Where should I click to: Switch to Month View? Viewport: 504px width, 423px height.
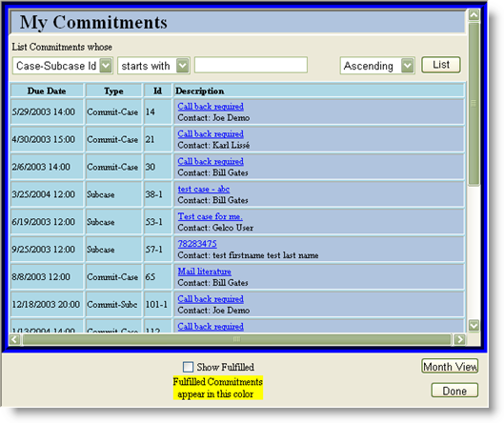[x=450, y=367]
